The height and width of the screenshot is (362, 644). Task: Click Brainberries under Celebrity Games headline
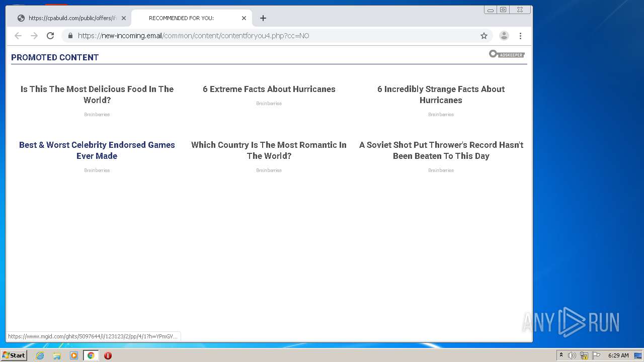click(97, 170)
